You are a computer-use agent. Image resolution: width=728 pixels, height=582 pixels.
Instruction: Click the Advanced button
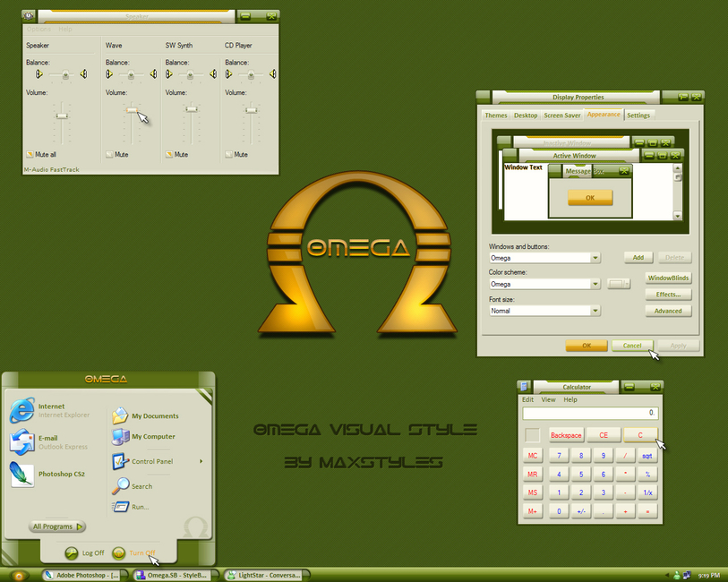tap(668, 311)
